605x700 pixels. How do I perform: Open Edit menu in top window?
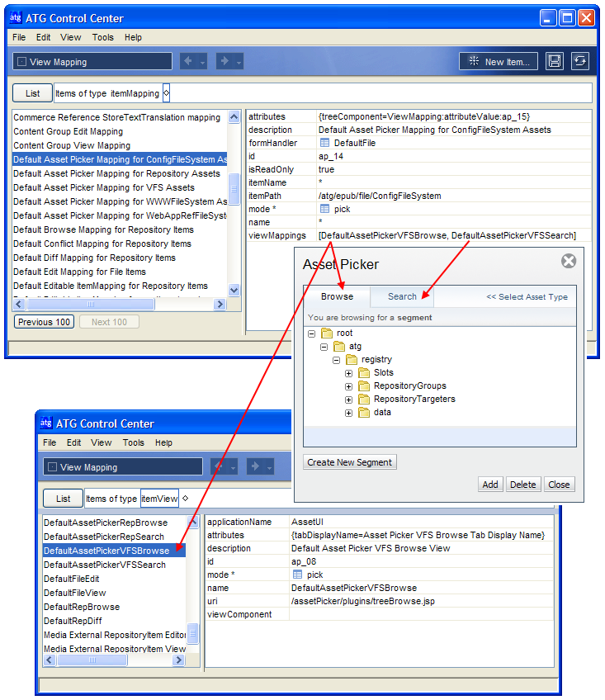click(43, 37)
